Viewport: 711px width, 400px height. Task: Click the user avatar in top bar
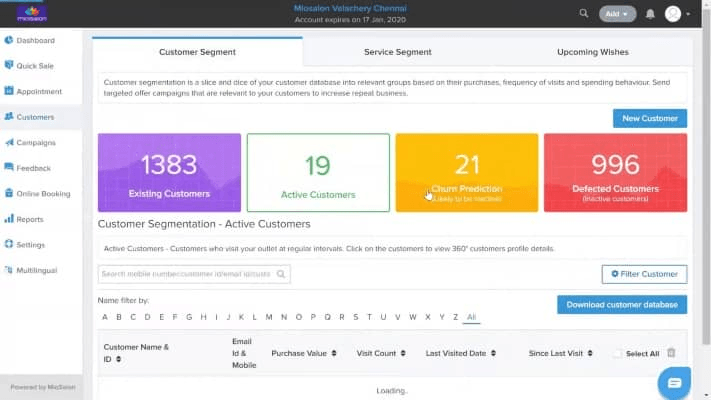673,14
